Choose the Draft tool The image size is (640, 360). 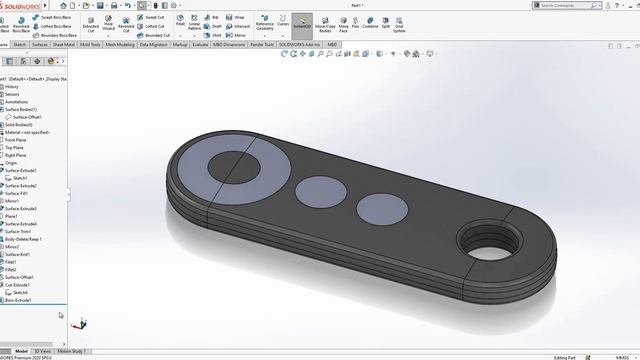tap(213, 26)
